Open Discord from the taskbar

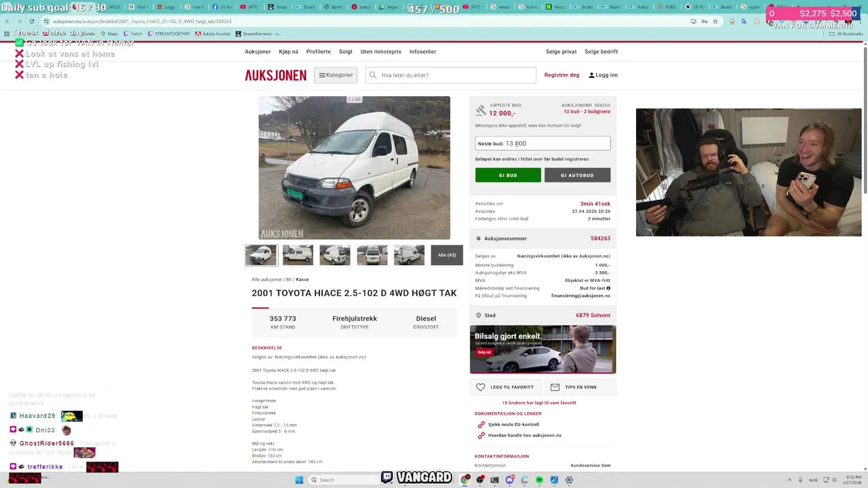510,480
